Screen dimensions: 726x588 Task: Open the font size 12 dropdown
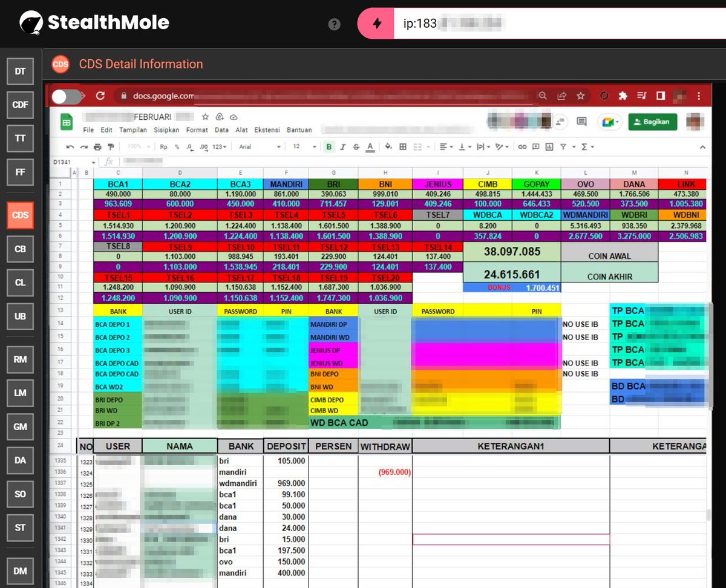pos(304,147)
